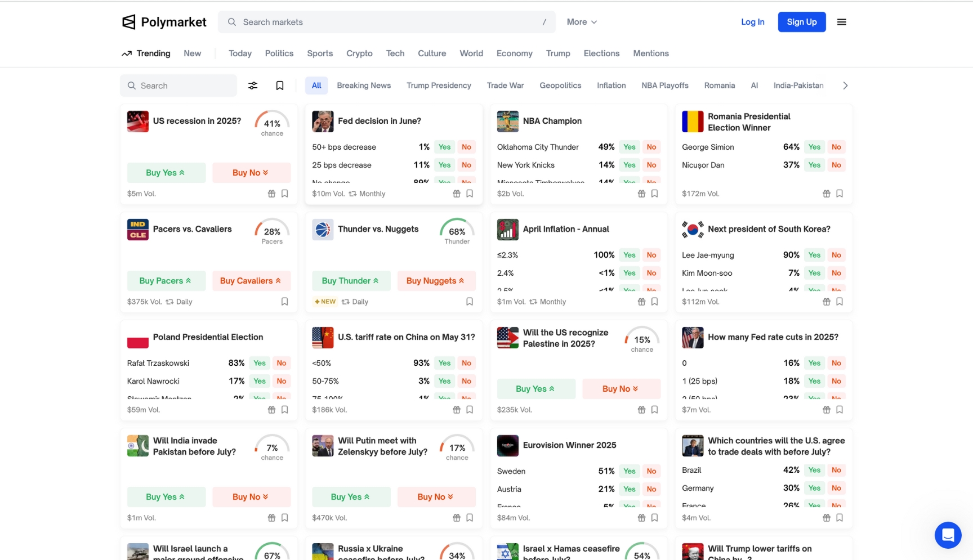The height and width of the screenshot is (560, 973).
Task: Bookmark the NBA Champion market
Action: tap(654, 194)
